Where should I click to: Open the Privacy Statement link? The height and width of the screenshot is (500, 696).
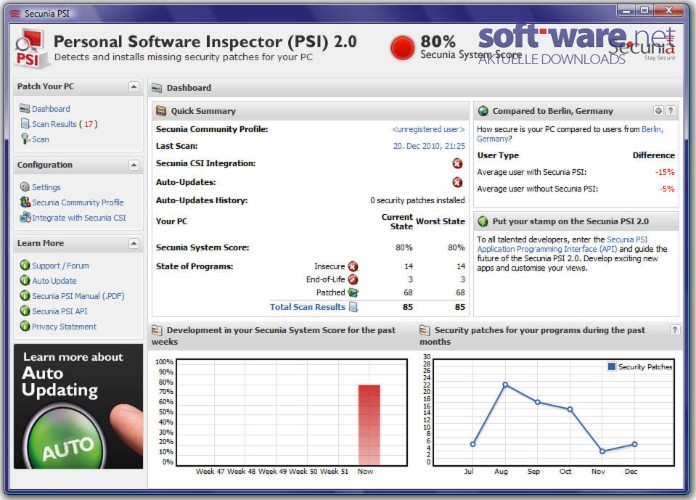[x=64, y=327]
